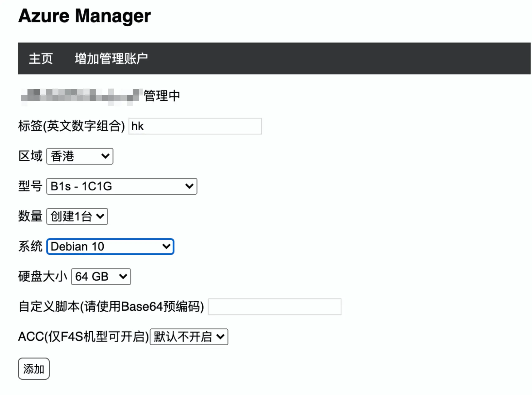Click the blurred account name before 管理中

80,96
